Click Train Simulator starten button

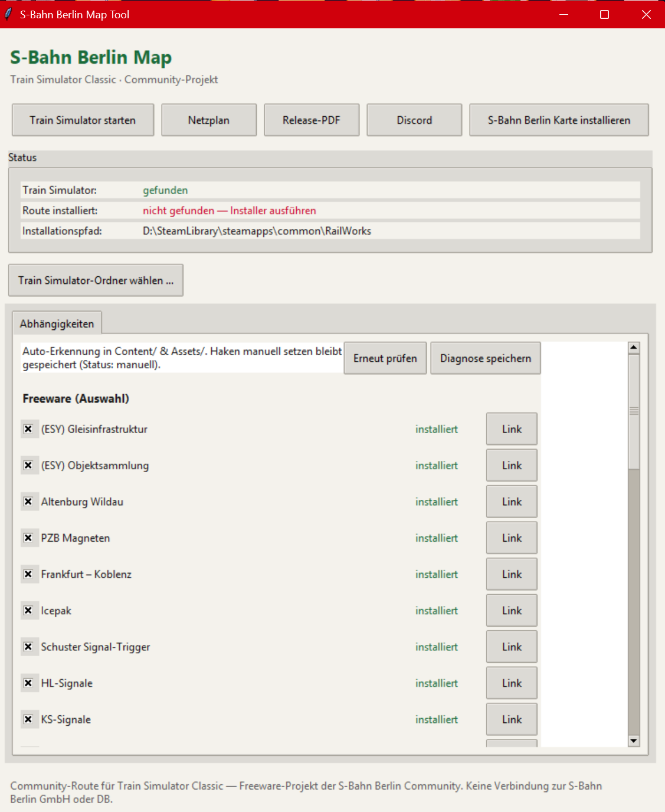[83, 120]
